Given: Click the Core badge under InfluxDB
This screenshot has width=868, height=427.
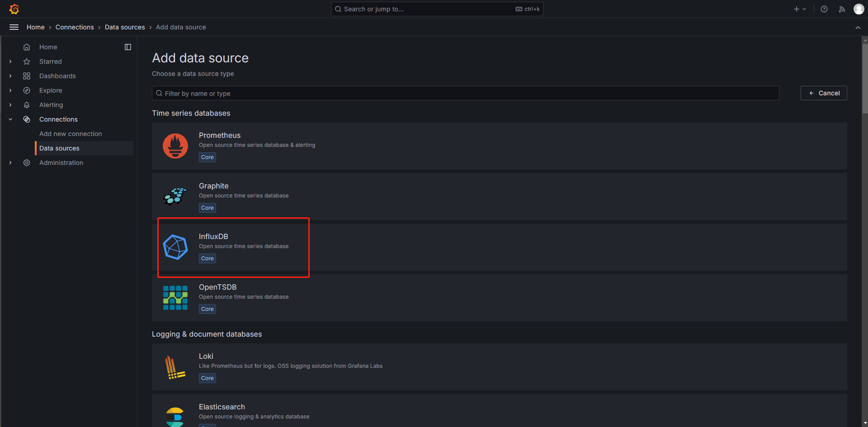Looking at the screenshot, I should (x=208, y=258).
